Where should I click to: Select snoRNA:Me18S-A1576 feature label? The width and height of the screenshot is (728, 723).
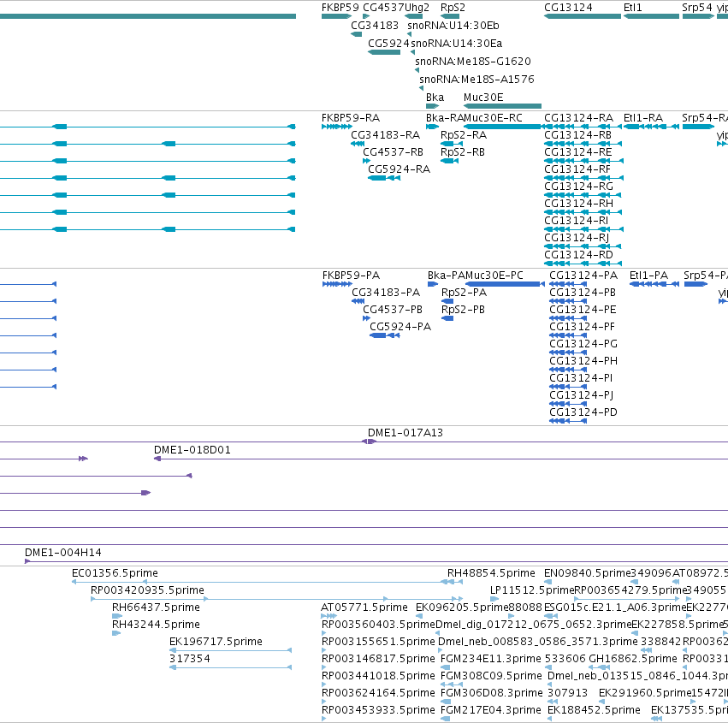[476, 80]
